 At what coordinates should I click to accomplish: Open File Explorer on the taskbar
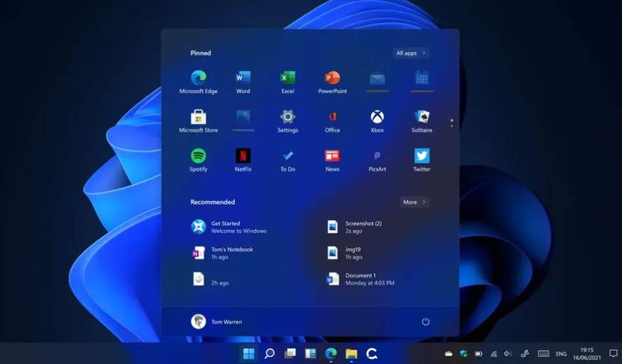(x=352, y=353)
